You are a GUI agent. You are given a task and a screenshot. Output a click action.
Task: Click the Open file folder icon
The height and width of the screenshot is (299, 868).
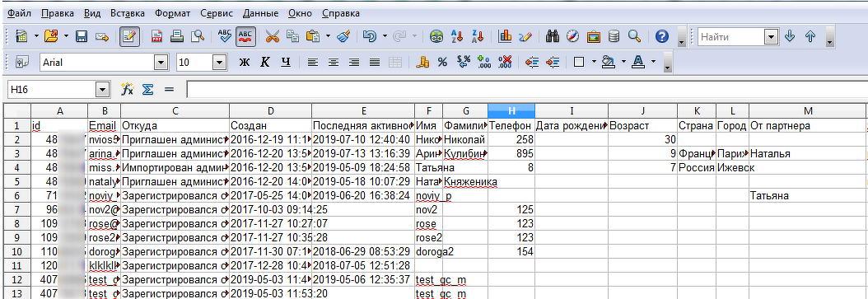[x=51, y=36]
